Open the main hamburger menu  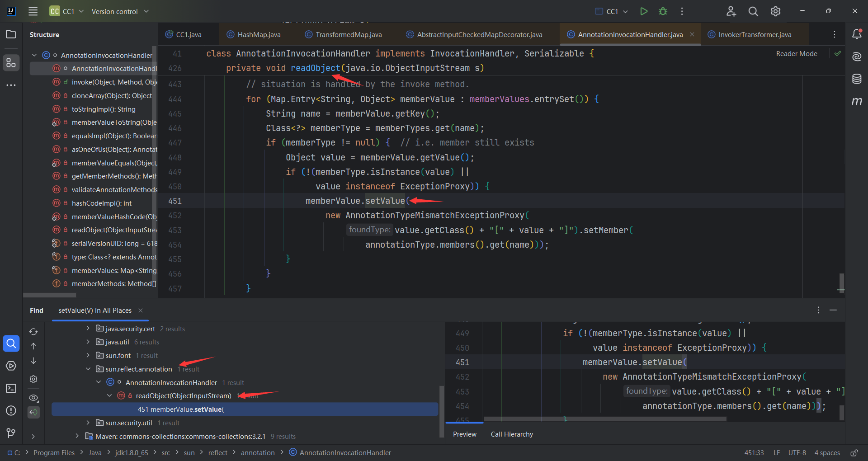(x=33, y=11)
